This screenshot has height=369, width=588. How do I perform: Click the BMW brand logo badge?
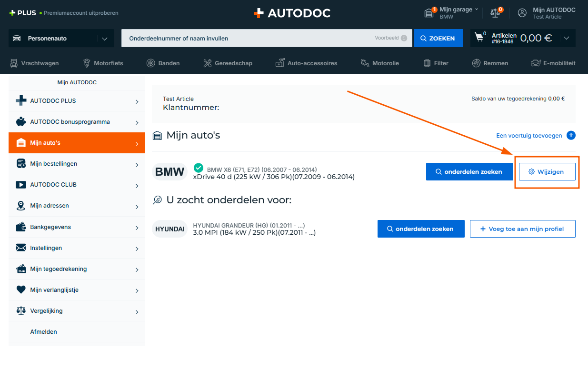(x=169, y=172)
